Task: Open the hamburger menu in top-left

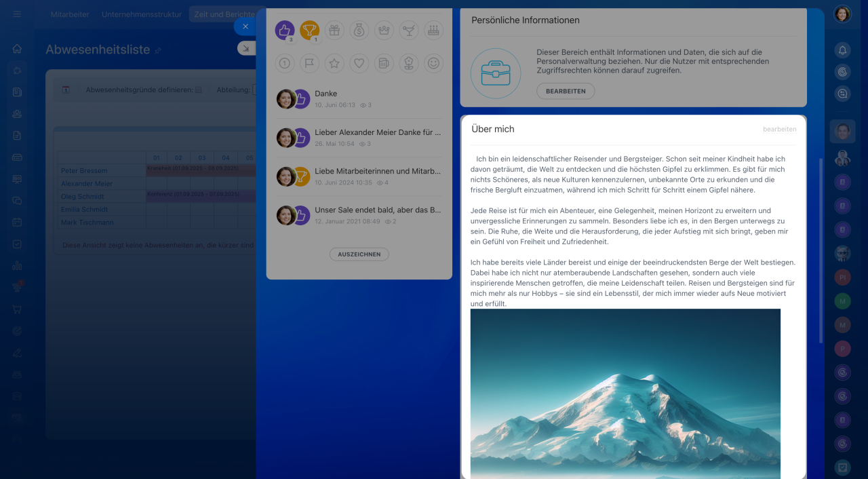Action: pos(17,14)
